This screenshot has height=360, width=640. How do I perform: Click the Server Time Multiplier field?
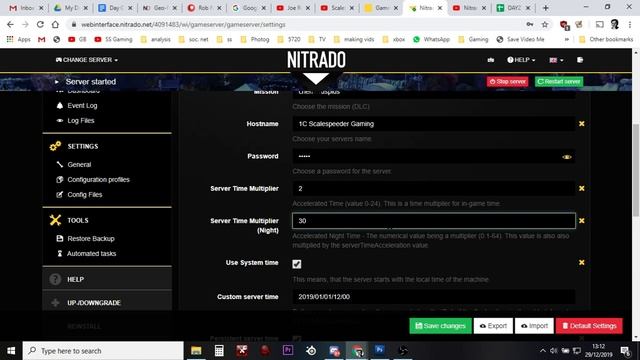[433, 188]
